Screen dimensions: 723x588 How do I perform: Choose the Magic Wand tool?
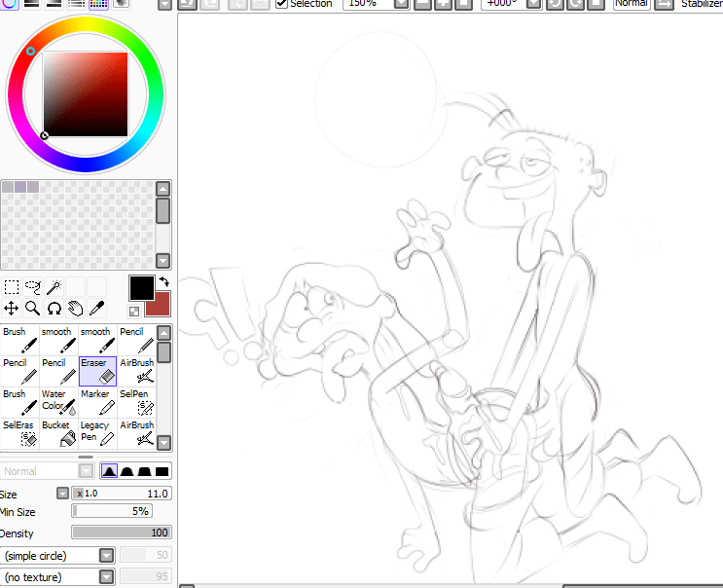[54, 287]
